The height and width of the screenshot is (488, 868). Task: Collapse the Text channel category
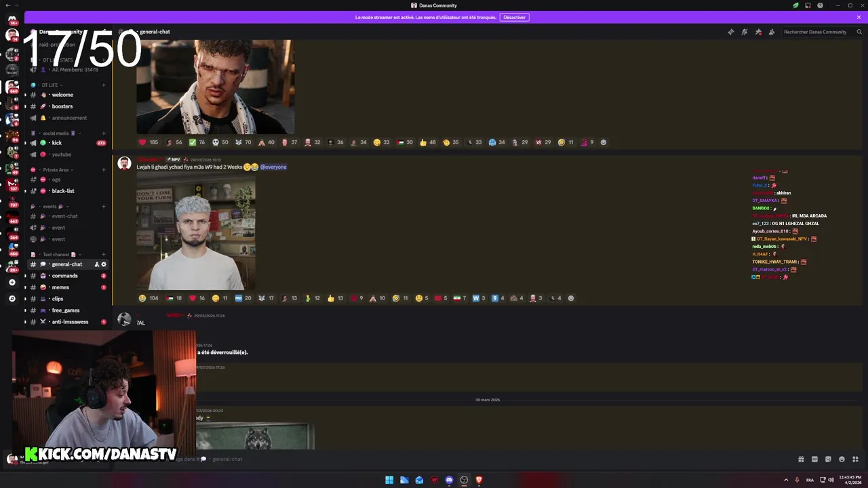click(x=56, y=255)
